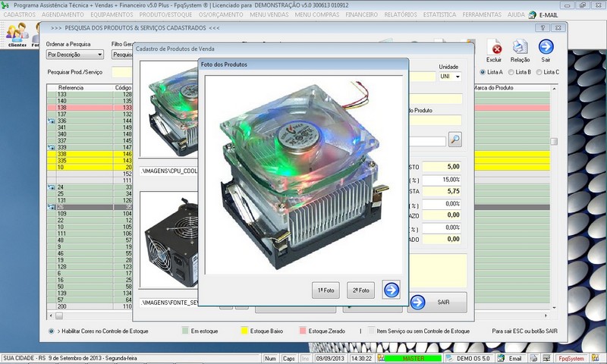Click the clientes toolbar icon
The image size is (607, 364).
pyautogui.click(x=17, y=35)
